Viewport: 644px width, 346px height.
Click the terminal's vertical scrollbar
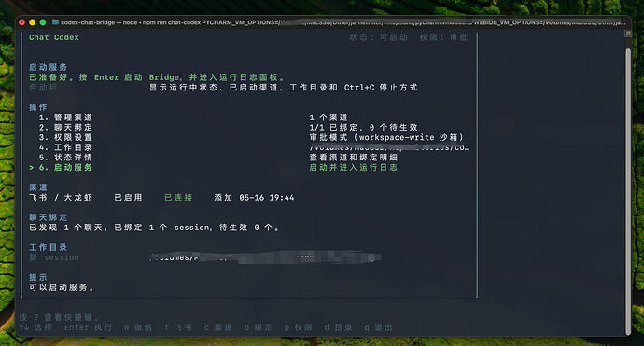tap(628, 191)
